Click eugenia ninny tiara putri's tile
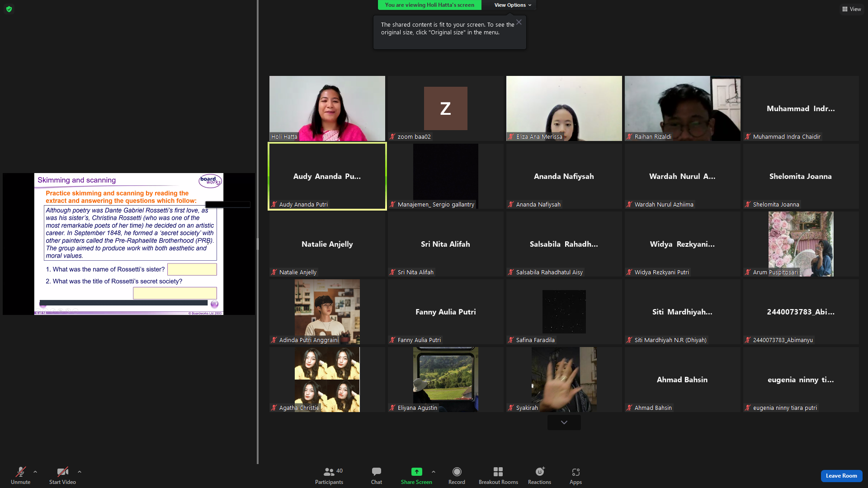 click(x=801, y=380)
